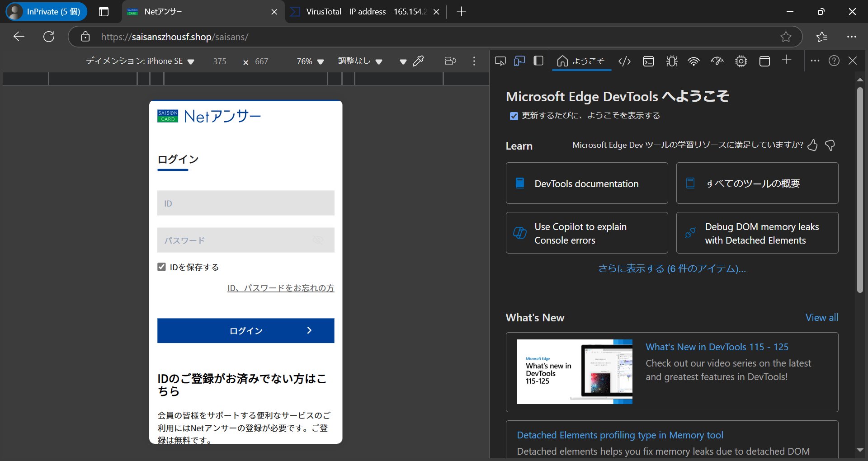Open the Elements tool (</> icon)
Screen dimensions: 868x461
pyautogui.click(x=624, y=61)
